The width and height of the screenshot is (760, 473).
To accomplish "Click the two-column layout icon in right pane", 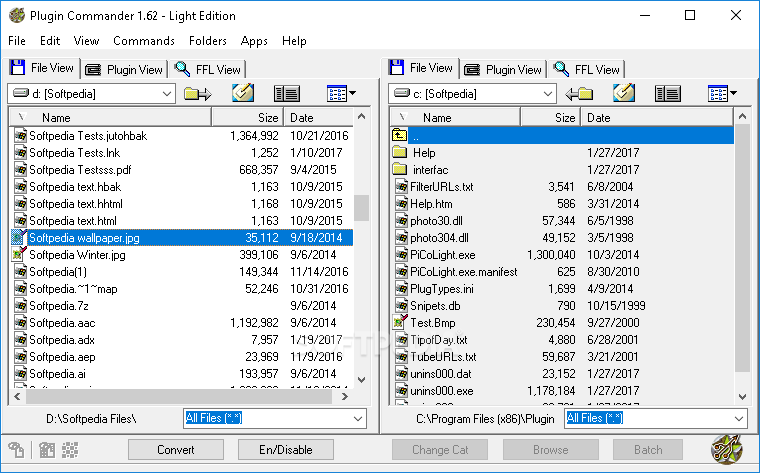I will pos(668,94).
